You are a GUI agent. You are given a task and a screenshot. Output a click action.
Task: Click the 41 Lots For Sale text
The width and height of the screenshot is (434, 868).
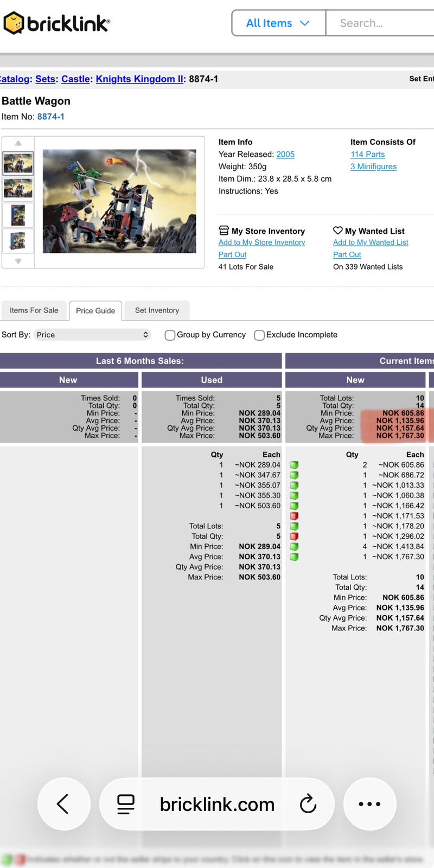tap(246, 267)
